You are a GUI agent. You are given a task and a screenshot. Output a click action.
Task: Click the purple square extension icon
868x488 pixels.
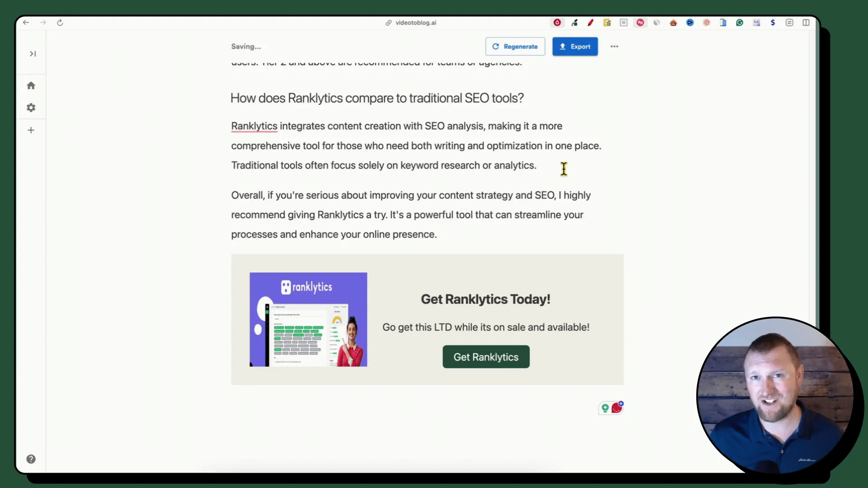pyautogui.click(x=756, y=23)
